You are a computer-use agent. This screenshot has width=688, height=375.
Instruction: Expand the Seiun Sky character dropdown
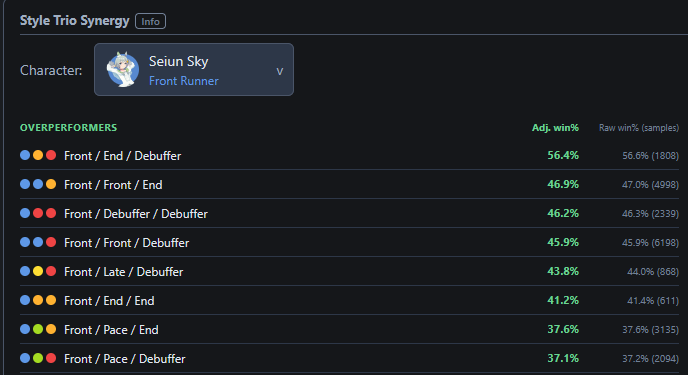click(x=194, y=69)
